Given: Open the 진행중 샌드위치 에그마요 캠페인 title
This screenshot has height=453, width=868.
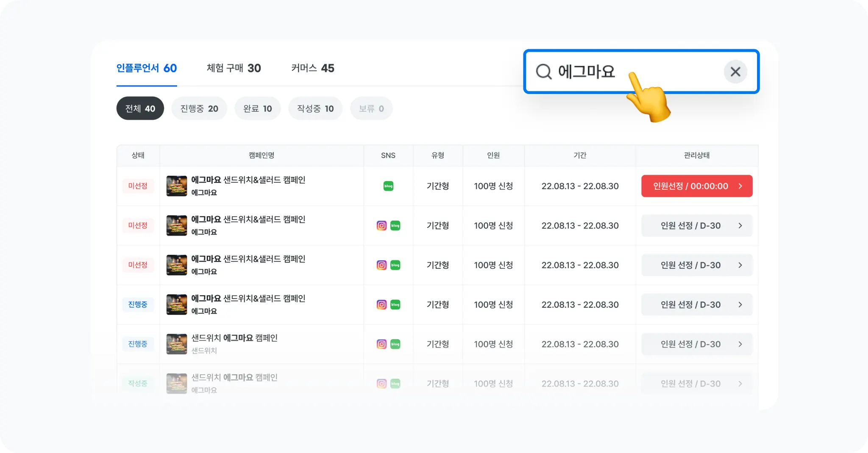Looking at the screenshot, I should coord(234,338).
